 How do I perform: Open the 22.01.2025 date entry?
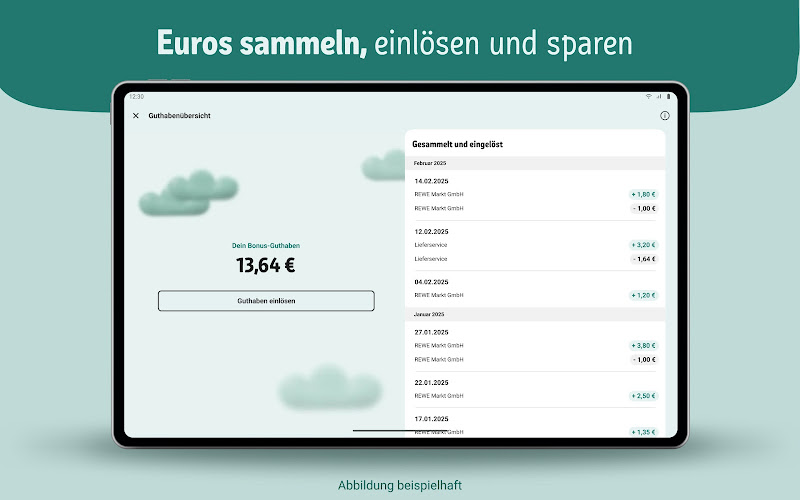tap(432, 383)
